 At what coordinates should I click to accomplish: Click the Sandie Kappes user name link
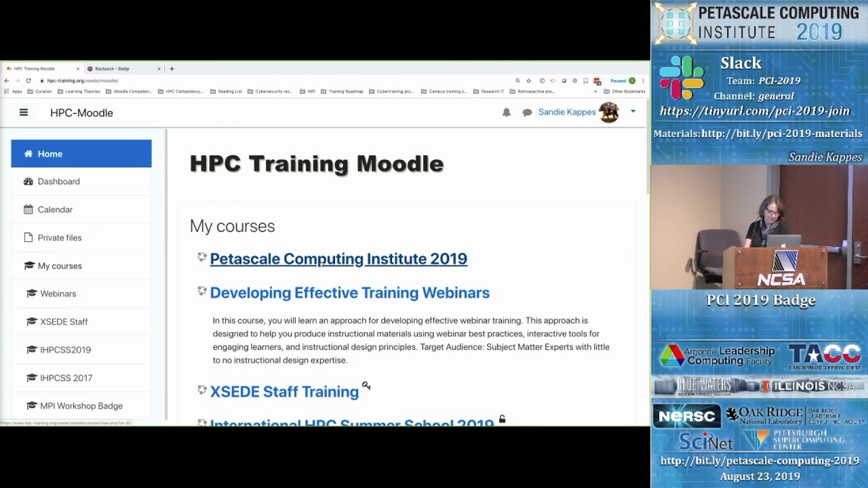567,112
